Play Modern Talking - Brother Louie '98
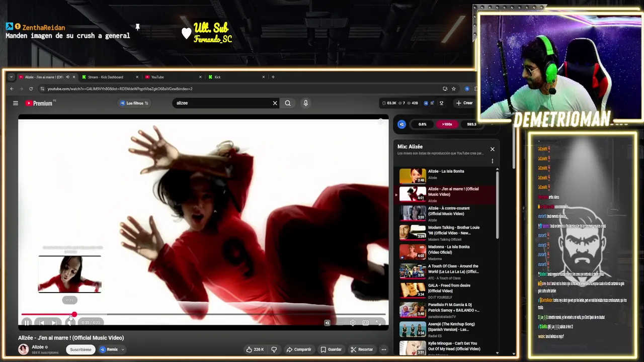Screen dimensions: 644x362 tap(445, 233)
